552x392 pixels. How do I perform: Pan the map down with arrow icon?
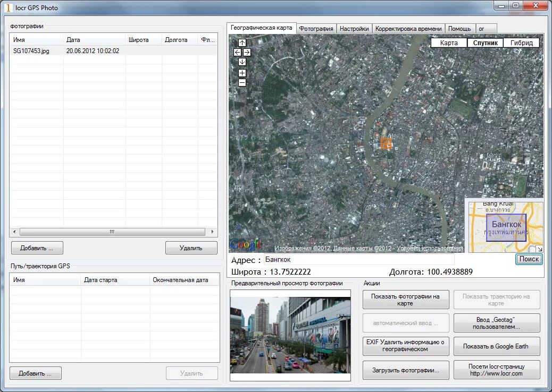(x=242, y=62)
